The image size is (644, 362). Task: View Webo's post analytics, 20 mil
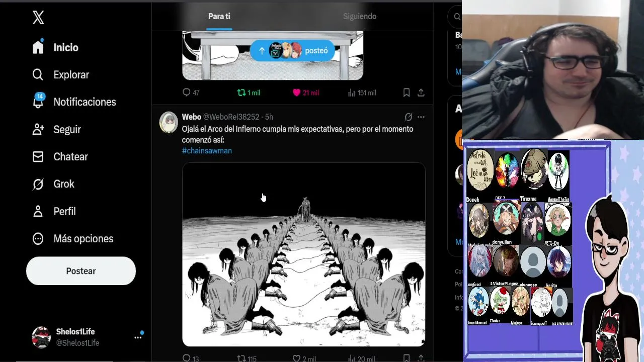[361, 358]
